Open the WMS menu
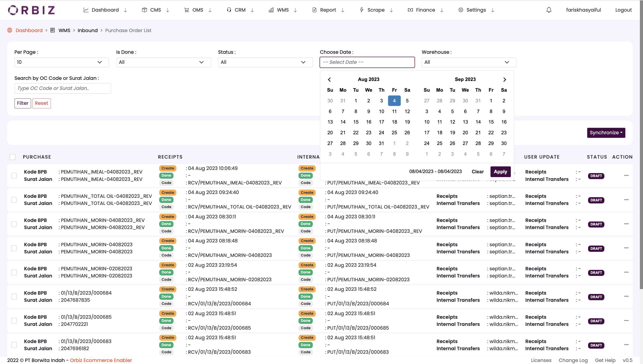The image size is (643, 364). [x=283, y=10]
